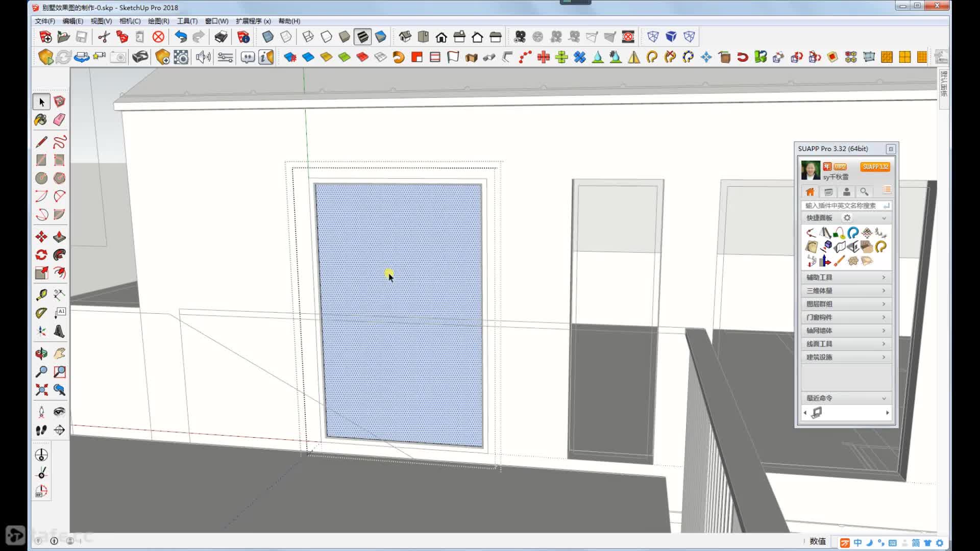Open the 相机(C) menu
Screen dimensions: 980x551
[130, 21]
